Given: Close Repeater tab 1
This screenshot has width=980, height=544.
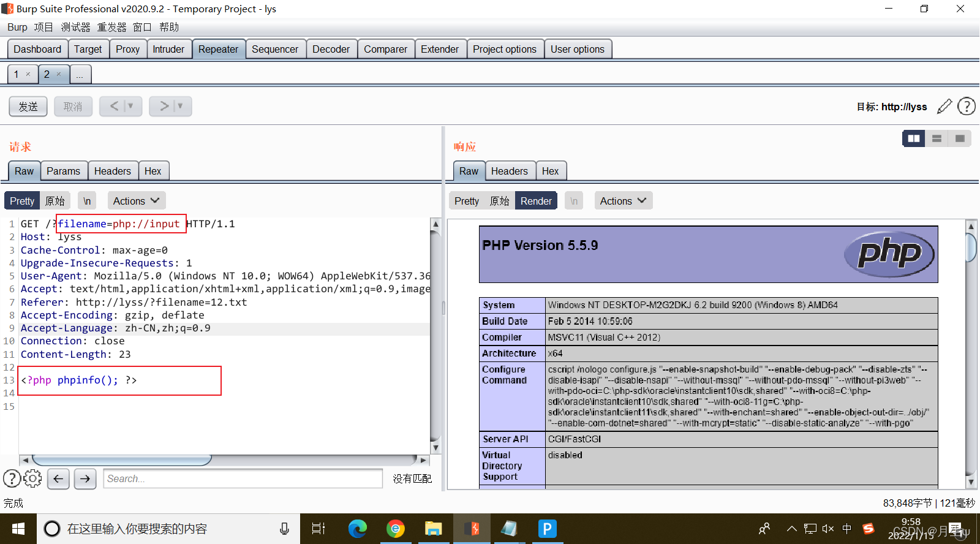Looking at the screenshot, I should (x=28, y=74).
